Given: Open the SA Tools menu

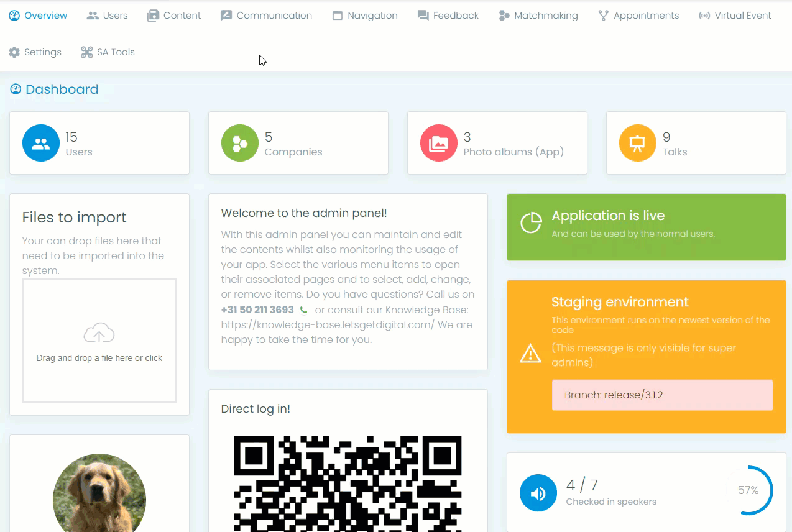Looking at the screenshot, I should [x=108, y=52].
